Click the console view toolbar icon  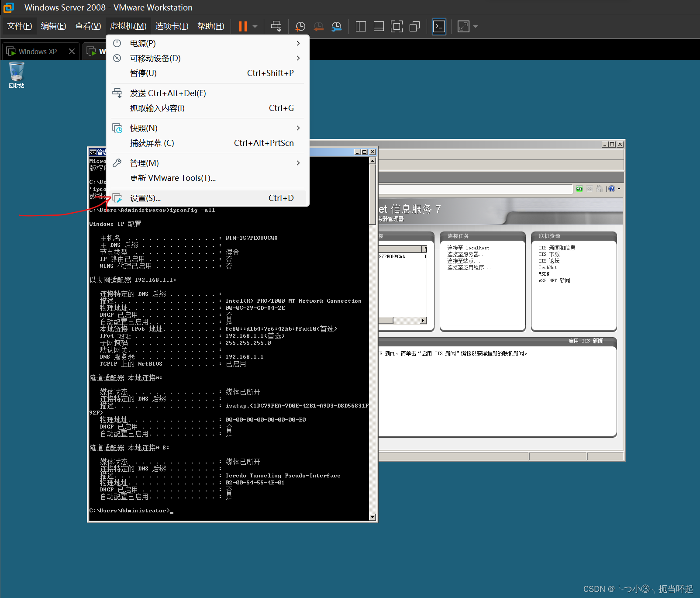439,27
